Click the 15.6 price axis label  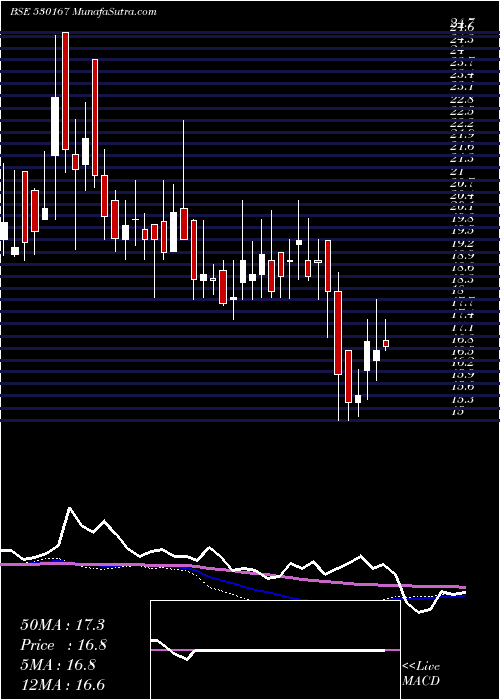pyautogui.click(x=463, y=388)
